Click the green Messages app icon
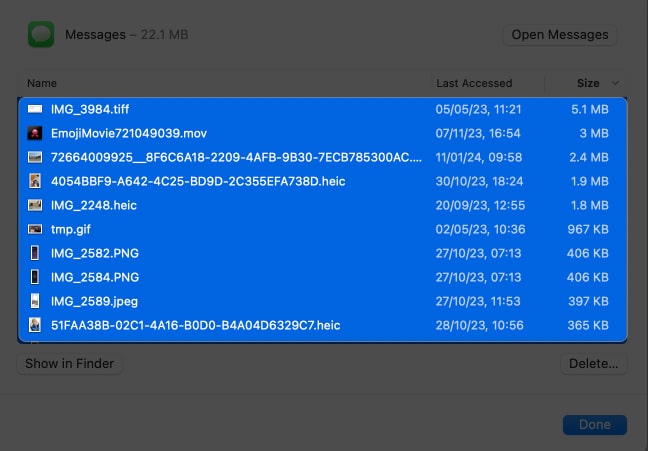648x451 pixels. pos(41,34)
